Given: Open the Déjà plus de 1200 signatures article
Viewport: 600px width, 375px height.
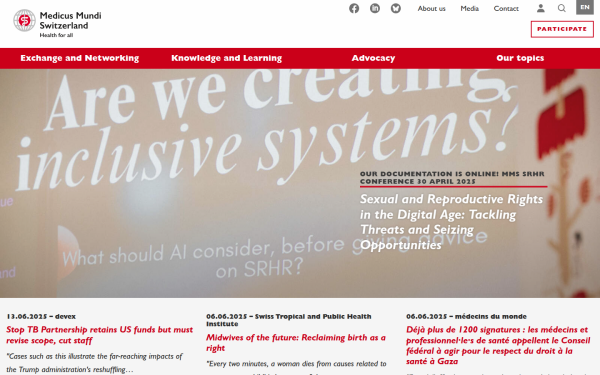Looking at the screenshot, I should 498,346.
